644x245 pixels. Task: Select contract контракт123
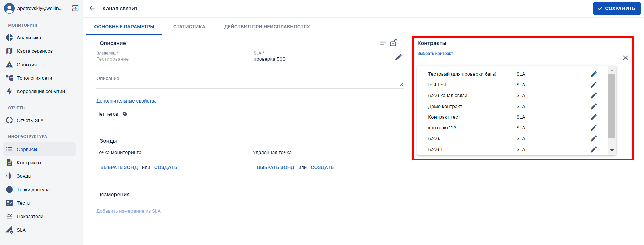pos(513,128)
